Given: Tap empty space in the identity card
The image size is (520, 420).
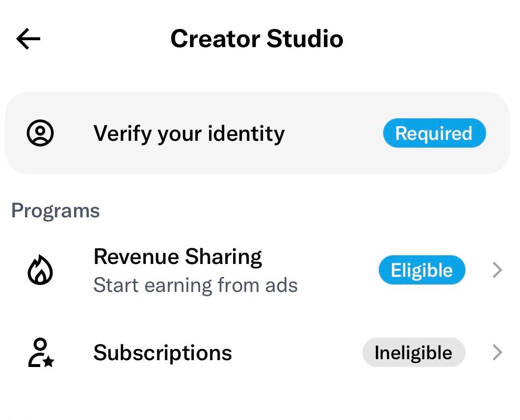Looking at the screenshot, I should pos(333,133).
